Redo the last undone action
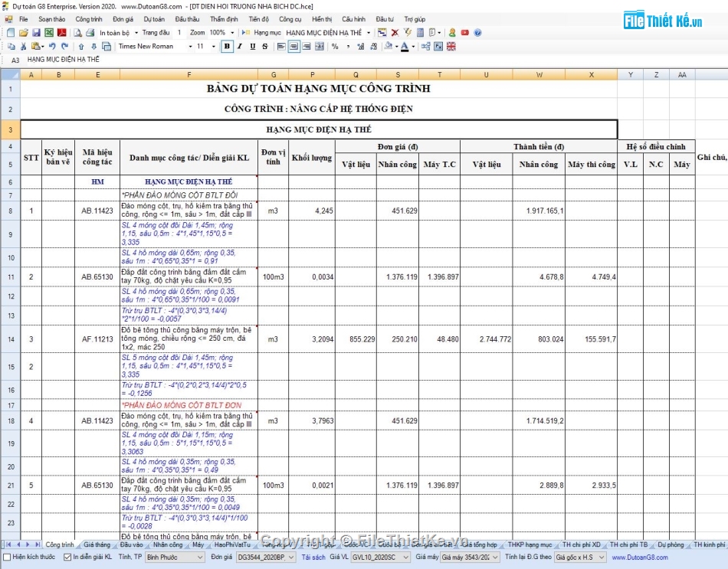The height and width of the screenshot is (569, 728). coord(64,47)
